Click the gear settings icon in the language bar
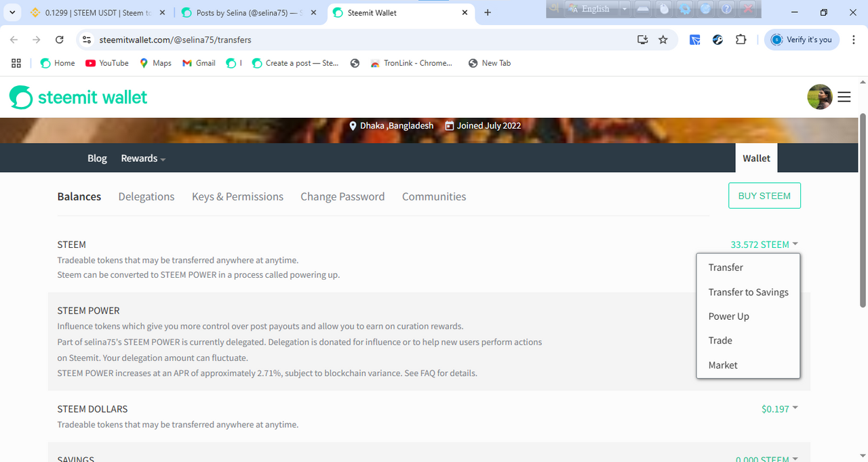This screenshot has height=462, width=868. [x=686, y=8]
